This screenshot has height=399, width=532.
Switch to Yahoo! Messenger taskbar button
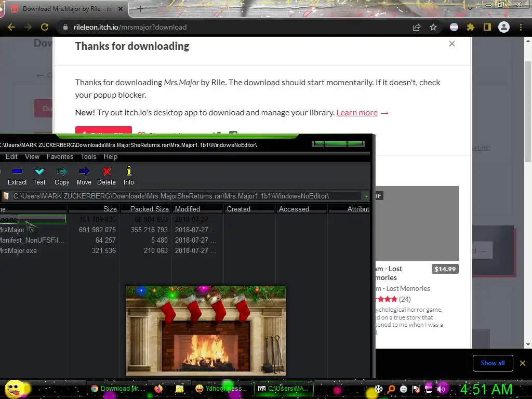(221, 389)
